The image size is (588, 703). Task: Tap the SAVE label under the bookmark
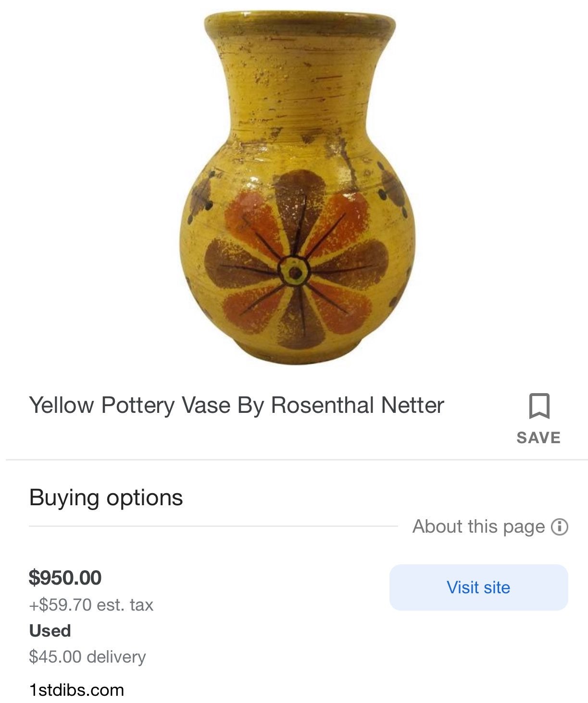click(538, 438)
